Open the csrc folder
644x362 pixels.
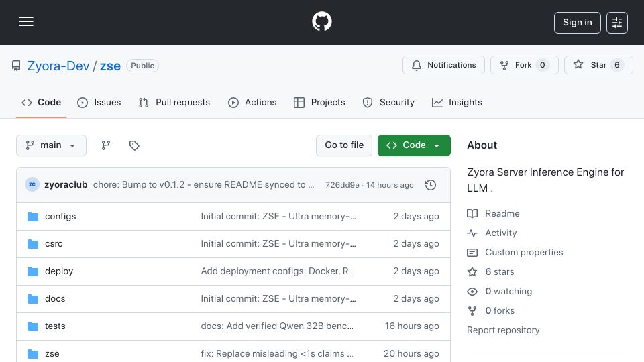[54, 244]
